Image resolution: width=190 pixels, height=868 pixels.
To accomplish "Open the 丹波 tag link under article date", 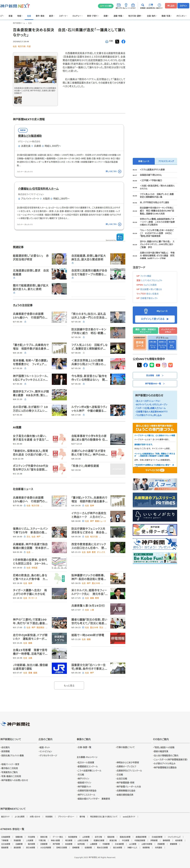I will click(x=29, y=46).
